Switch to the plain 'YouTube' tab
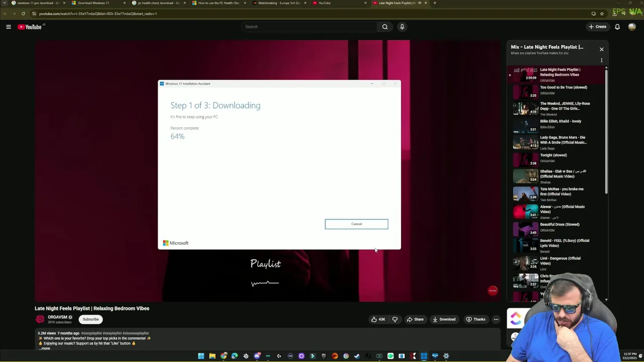The height and width of the screenshot is (362, 644). coord(339,3)
